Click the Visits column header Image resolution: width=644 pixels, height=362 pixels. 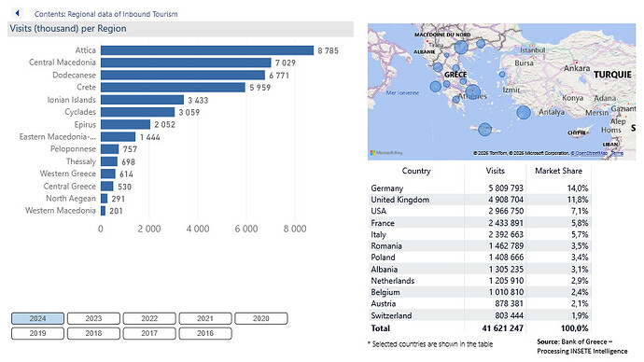coord(495,171)
